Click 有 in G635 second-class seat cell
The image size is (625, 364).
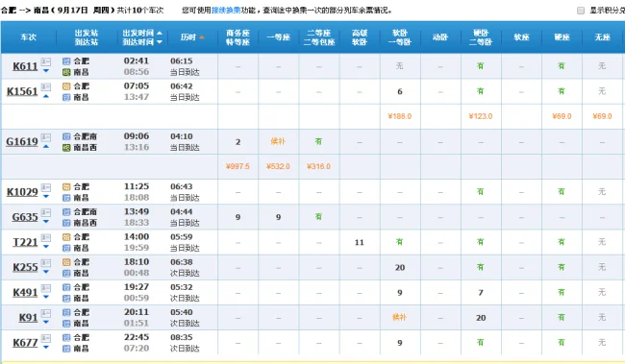(318, 217)
